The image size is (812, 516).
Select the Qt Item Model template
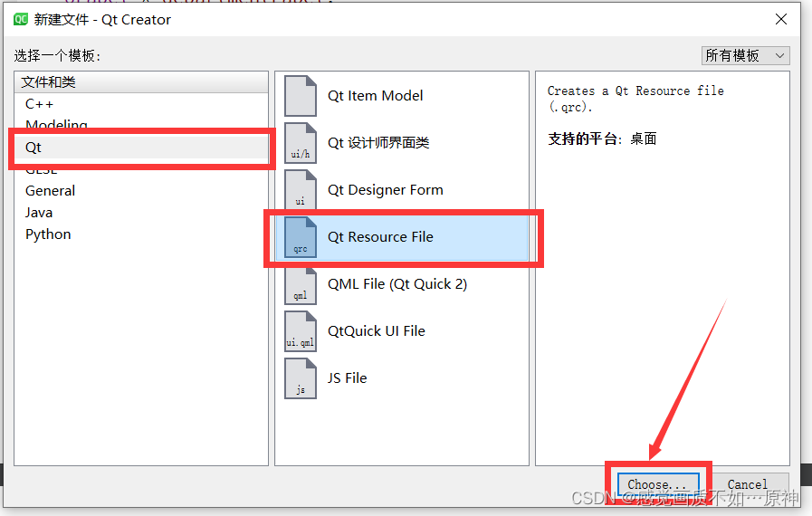[402, 96]
